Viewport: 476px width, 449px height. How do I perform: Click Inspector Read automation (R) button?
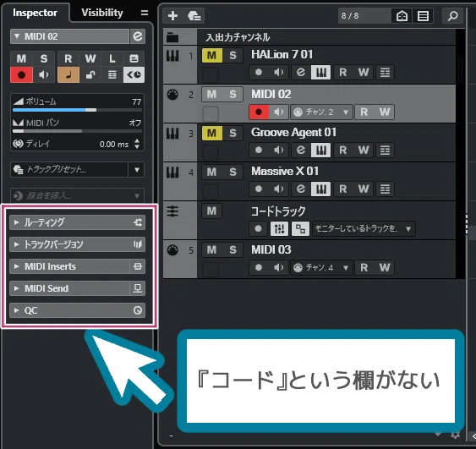(x=68, y=58)
